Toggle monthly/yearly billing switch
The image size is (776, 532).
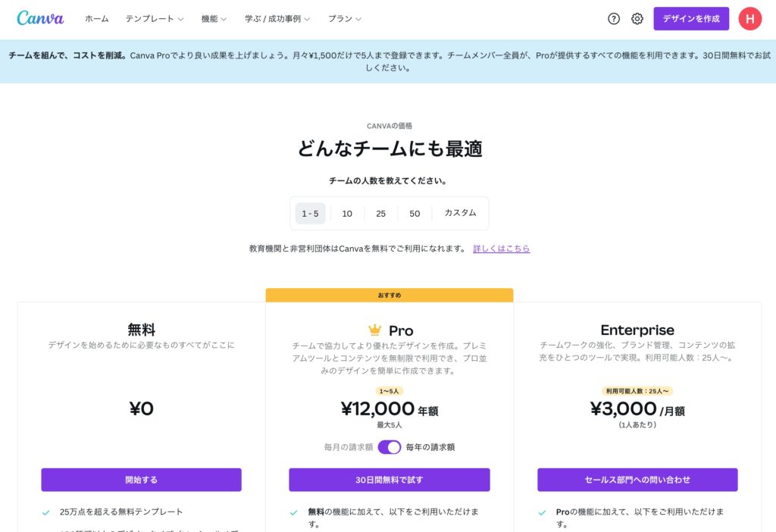[x=390, y=447]
